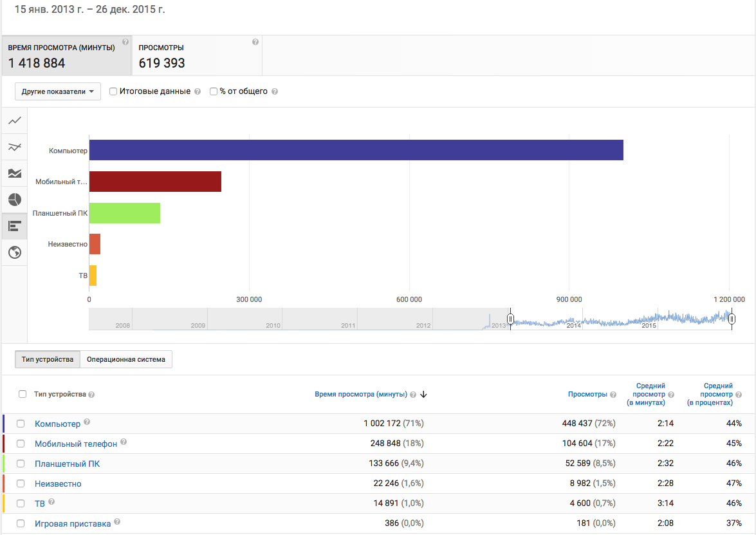Select the map globe view icon
The image size is (756, 535).
click(14, 252)
